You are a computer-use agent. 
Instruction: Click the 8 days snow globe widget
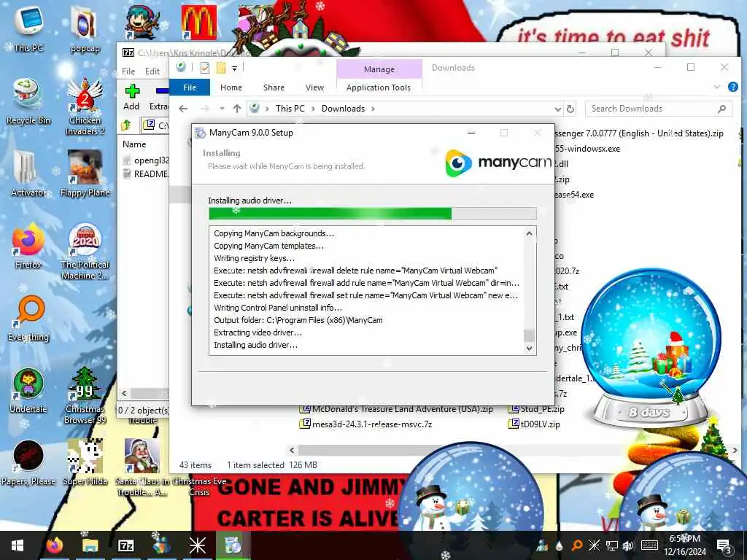[650, 348]
